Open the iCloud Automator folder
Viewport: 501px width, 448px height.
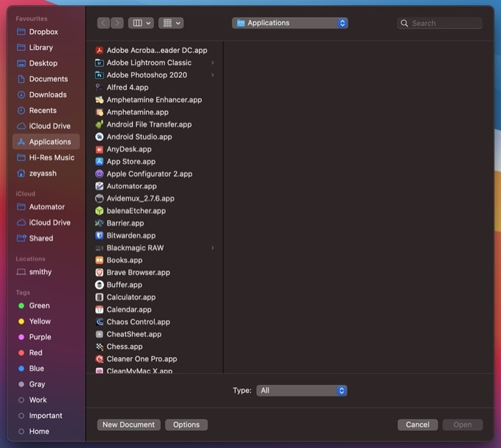(46, 207)
